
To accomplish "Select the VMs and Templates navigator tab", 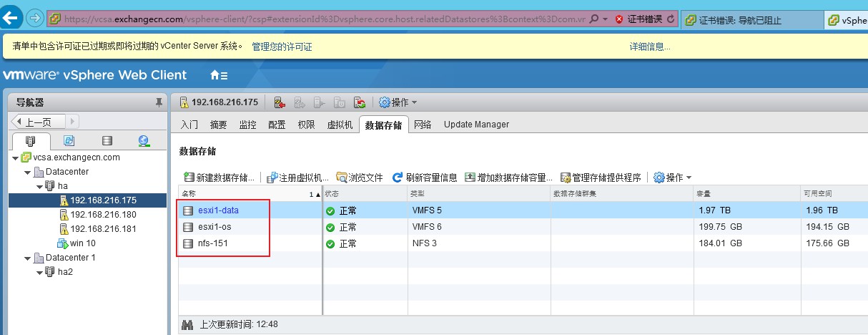I will pyautogui.click(x=69, y=141).
